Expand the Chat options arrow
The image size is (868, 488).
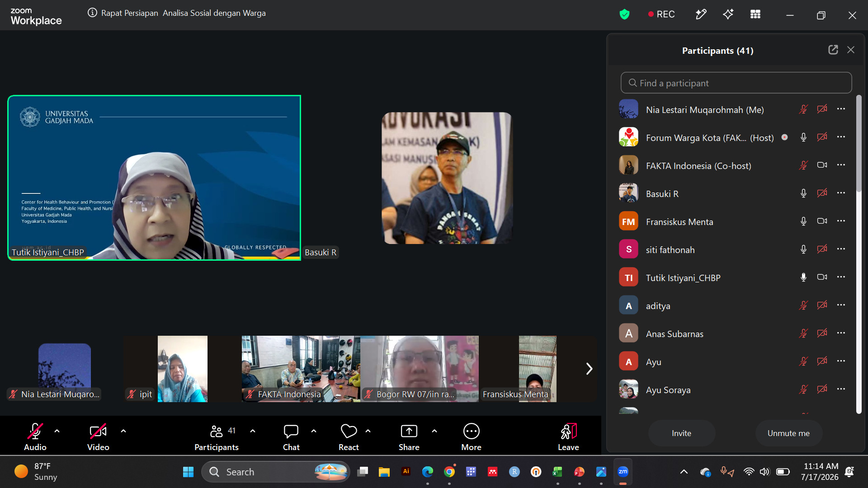(x=314, y=431)
